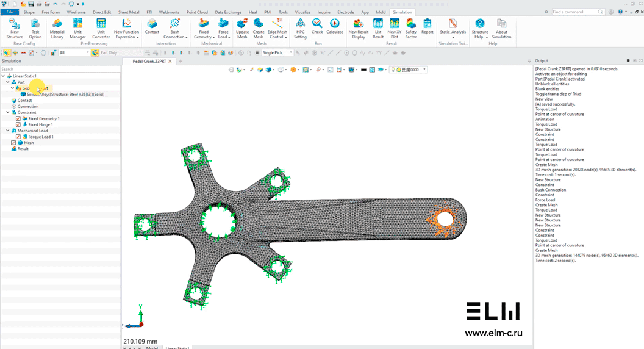Screen dimensions: 644x349
Task: Toggle the Fixed Geometry 1 checkbox
Action: pyautogui.click(x=18, y=118)
